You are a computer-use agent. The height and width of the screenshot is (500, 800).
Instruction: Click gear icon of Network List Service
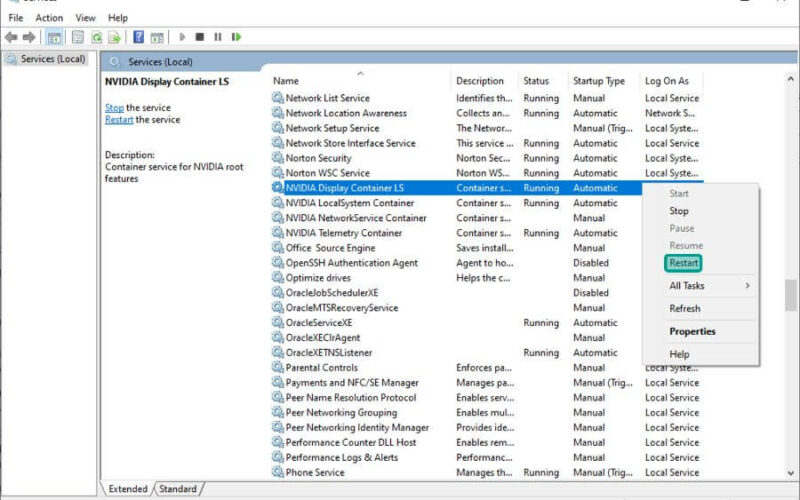click(278, 97)
